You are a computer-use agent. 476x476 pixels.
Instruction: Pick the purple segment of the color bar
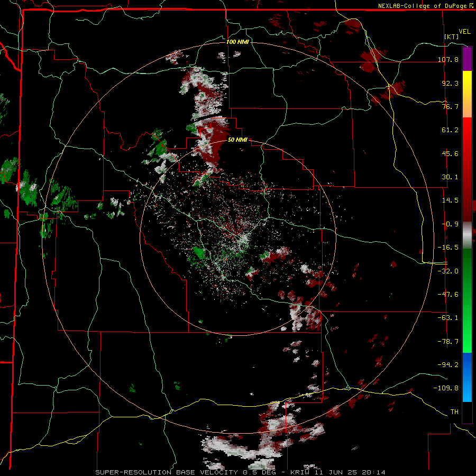tap(467, 59)
